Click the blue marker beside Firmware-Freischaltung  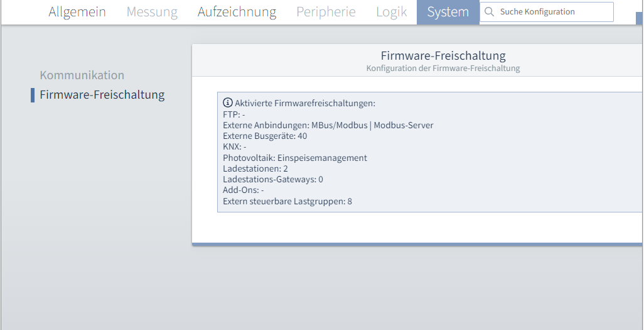click(33, 95)
